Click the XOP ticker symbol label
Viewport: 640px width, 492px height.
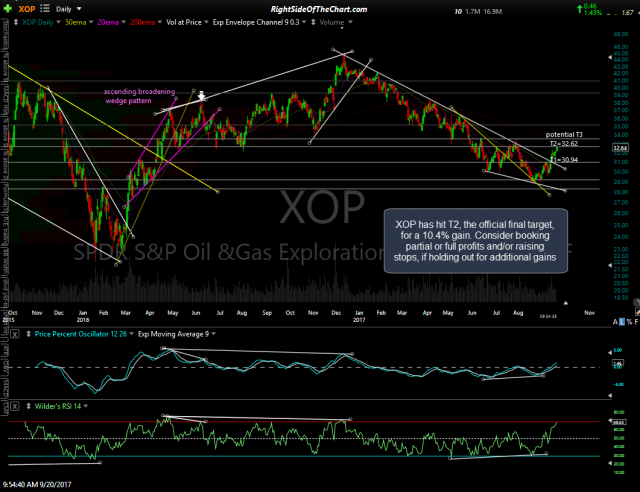pos(27,9)
